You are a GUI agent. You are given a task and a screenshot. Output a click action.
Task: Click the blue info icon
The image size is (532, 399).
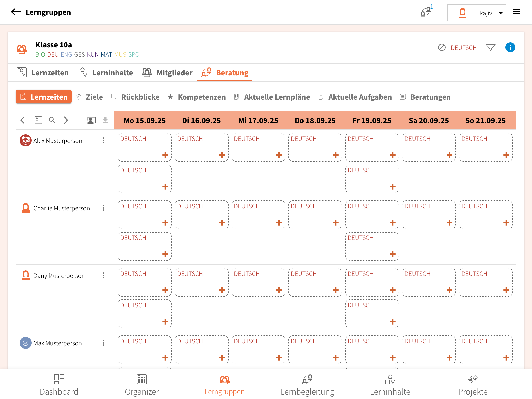(x=510, y=47)
